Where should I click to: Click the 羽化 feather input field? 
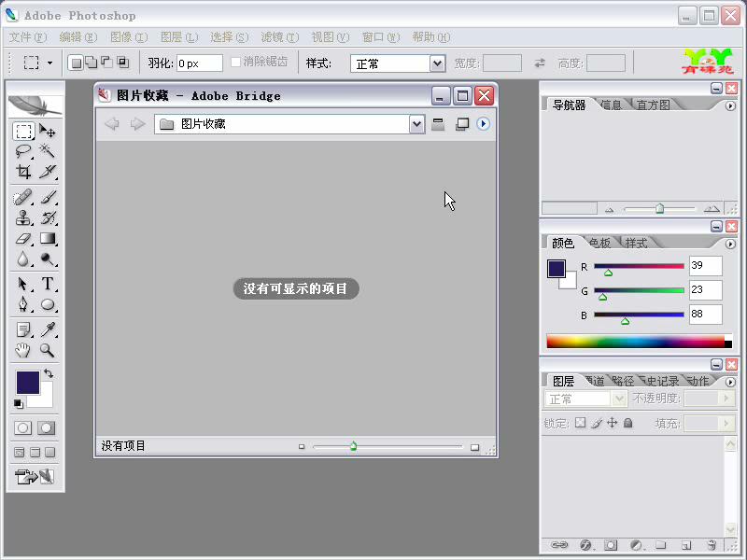[x=200, y=63]
